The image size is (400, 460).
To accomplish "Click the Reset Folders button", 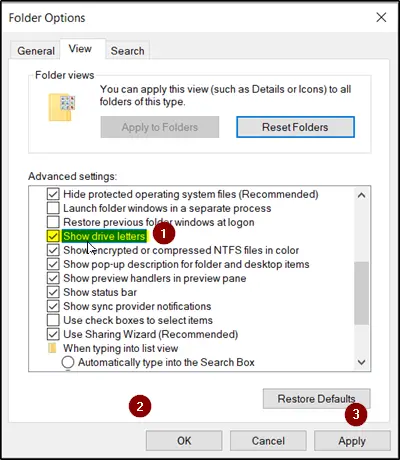I will pyautogui.click(x=295, y=127).
